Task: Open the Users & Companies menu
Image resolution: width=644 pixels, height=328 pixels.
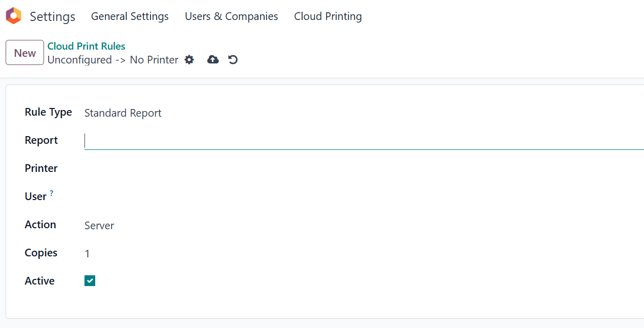Action: [x=231, y=16]
